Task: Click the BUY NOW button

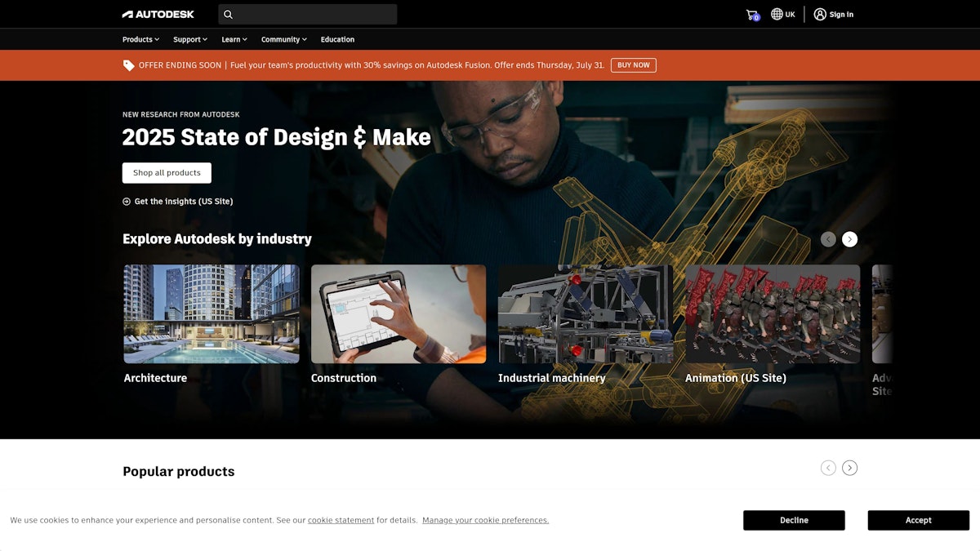Action: coord(634,65)
